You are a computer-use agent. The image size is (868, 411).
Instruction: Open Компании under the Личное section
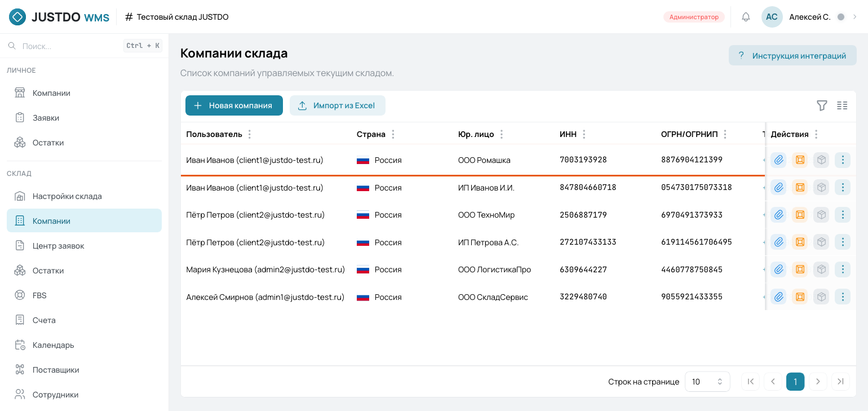click(x=84, y=93)
